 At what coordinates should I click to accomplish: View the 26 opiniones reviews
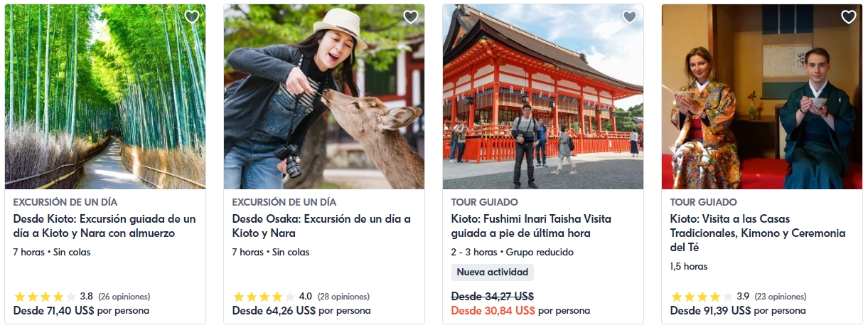(x=124, y=297)
